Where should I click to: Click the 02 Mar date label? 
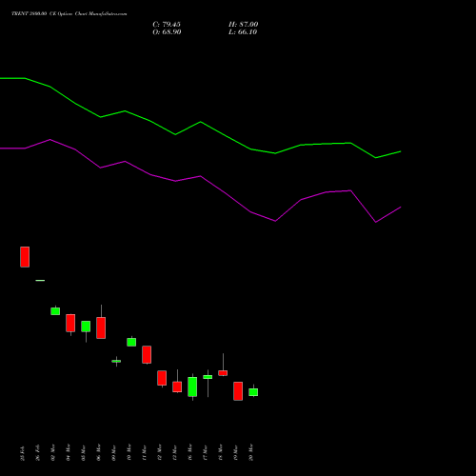point(52,453)
